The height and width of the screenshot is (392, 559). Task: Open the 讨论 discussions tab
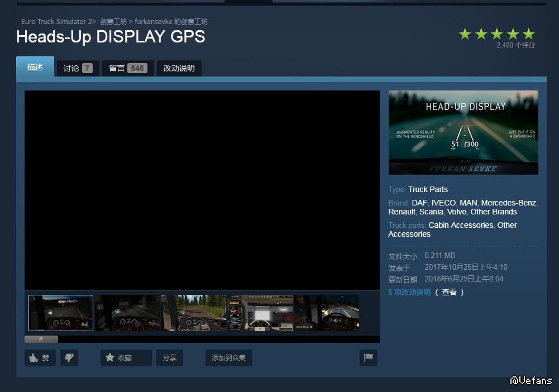[x=78, y=68]
